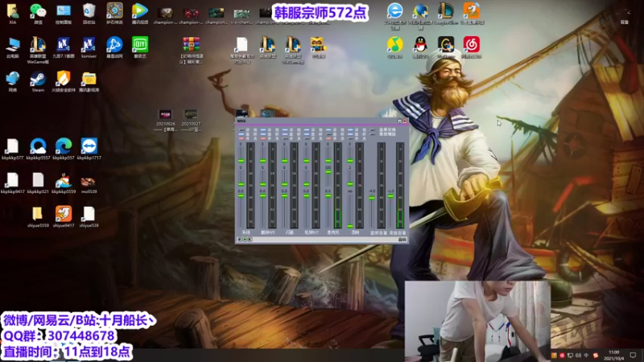The image size is (644, 362).
Task: Click the 混响 fader handle at the bottom
Action: (350, 226)
